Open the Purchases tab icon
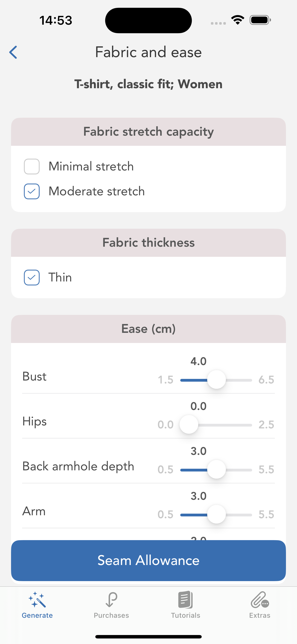 [x=111, y=600]
